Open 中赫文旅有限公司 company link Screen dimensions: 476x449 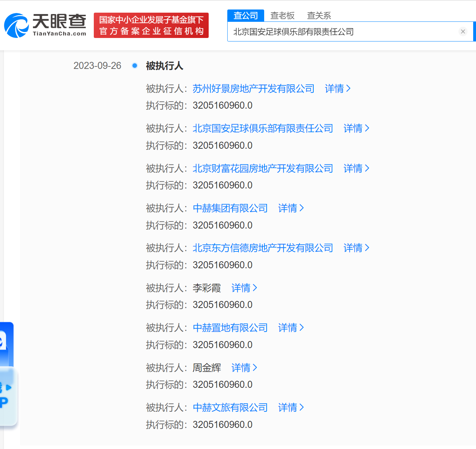230,408
